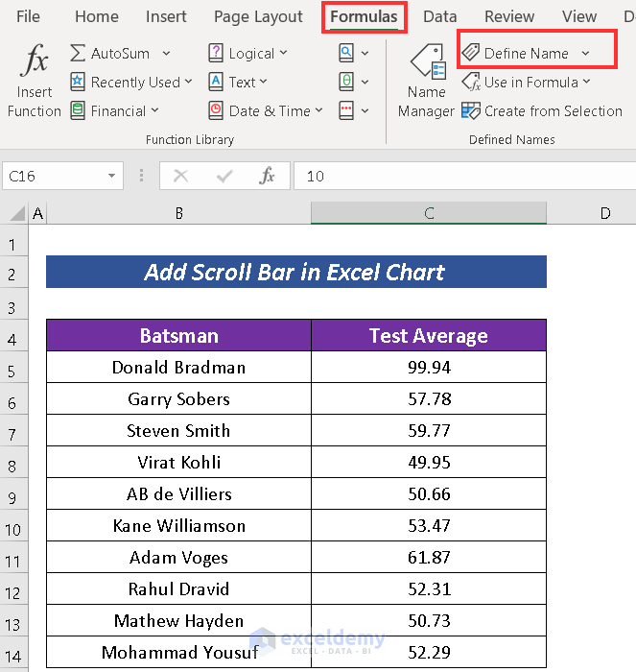Image resolution: width=636 pixels, height=672 pixels.
Task: Click the Define Name button label
Action: (x=527, y=53)
